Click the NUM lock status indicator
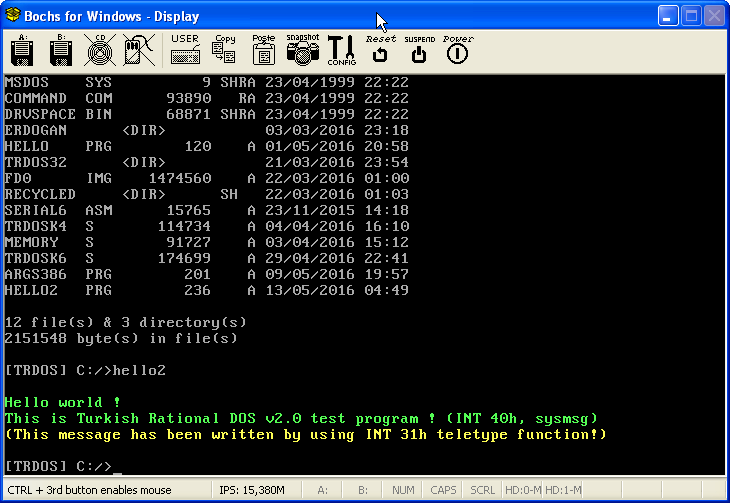Image resolution: width=730 pixels, height=503 pixels. [403, 490]
